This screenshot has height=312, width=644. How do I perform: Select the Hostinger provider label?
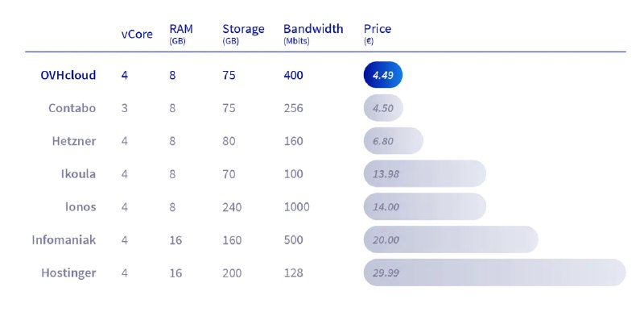(68, 272)
